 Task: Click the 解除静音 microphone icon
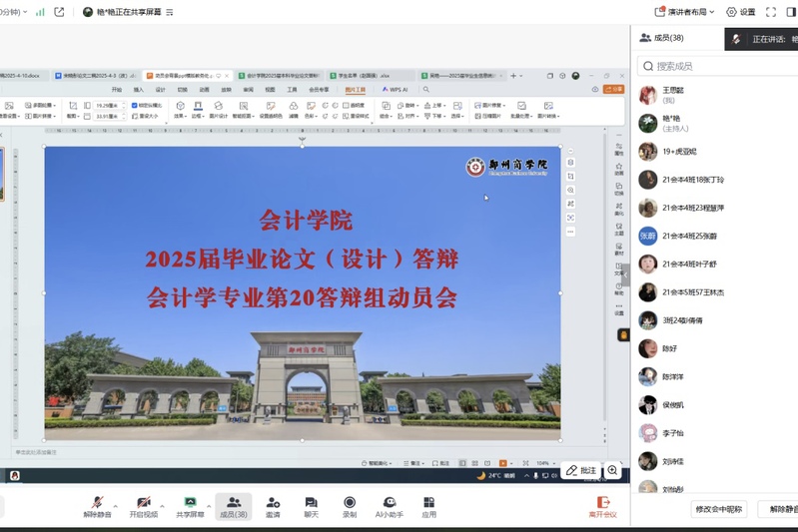pos(97,502)
